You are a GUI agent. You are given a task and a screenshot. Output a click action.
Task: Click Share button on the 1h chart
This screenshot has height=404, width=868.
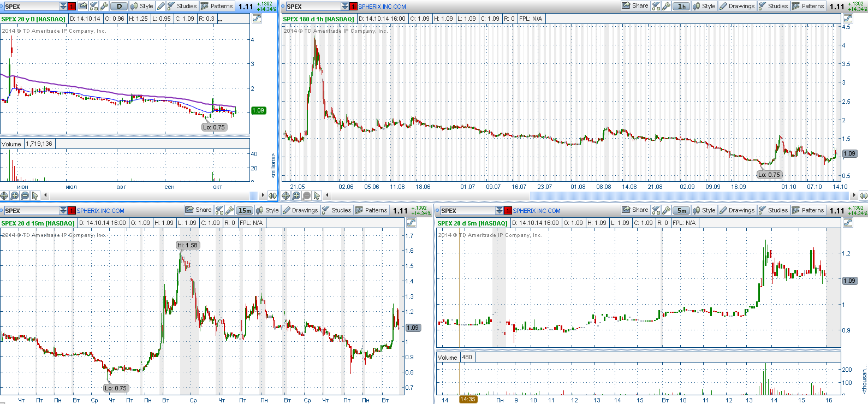tap(635, 6)
